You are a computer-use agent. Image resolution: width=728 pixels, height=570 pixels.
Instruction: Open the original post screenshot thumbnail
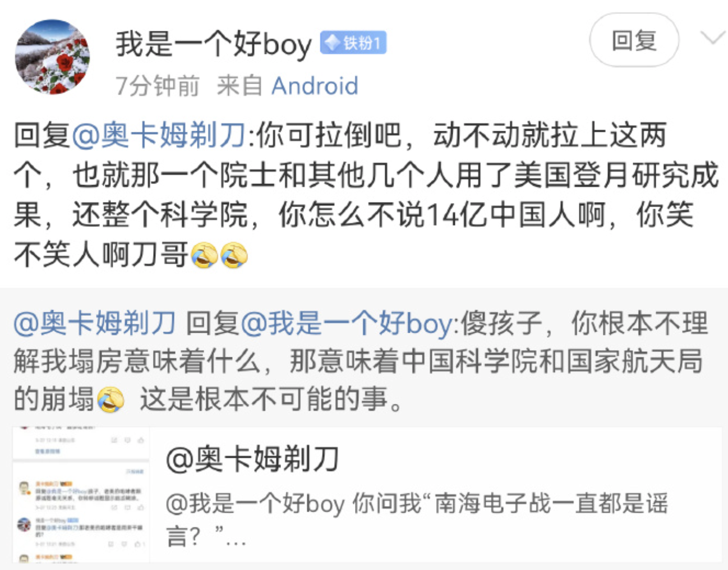(81, 494)
